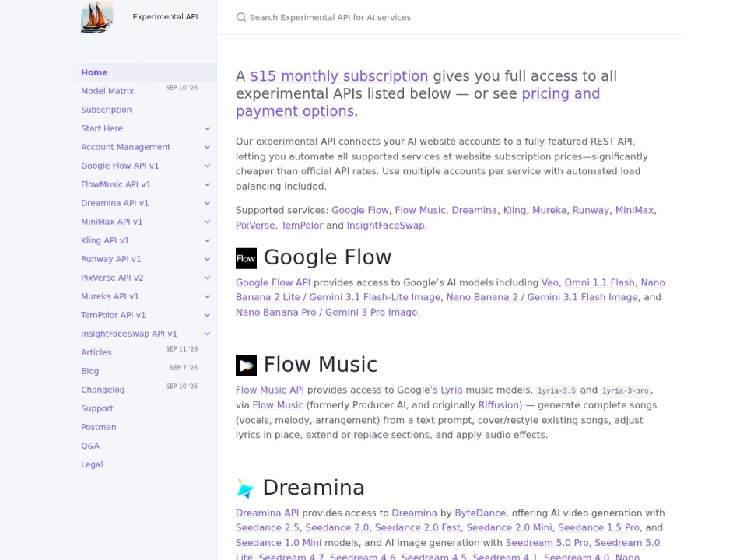Open the Veo model link
This screenshot has width=747, height=560.
pyautogui.click(x=550, y=283)
